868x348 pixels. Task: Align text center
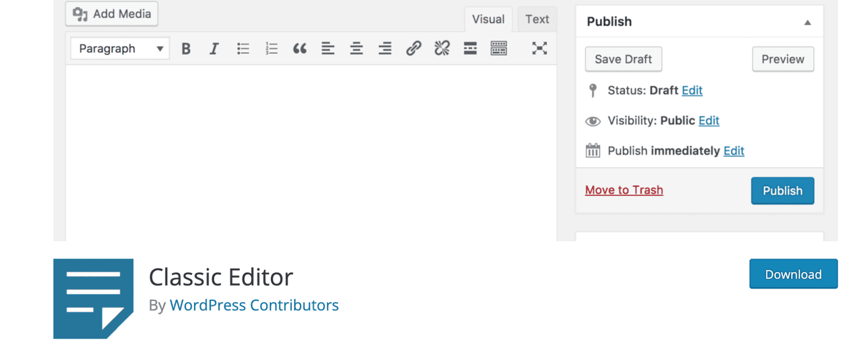pyautogui.click(x=356, y=48)
